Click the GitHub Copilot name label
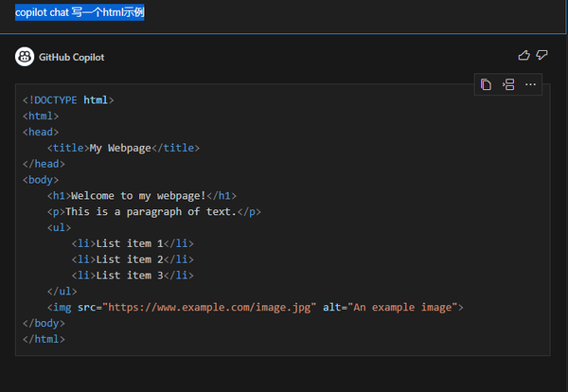568x392 pixels. point(72,57)
